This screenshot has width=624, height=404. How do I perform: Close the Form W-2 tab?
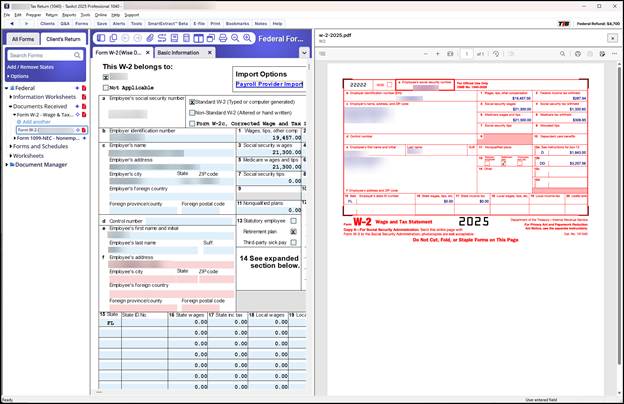click(x=148, y=53)
